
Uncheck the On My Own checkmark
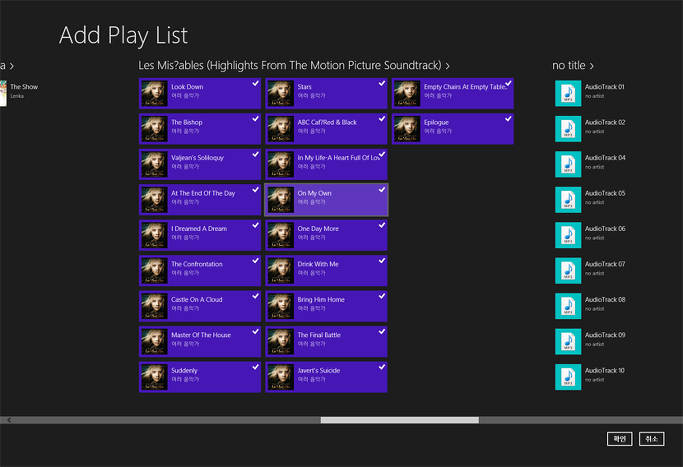coord(382,190)
